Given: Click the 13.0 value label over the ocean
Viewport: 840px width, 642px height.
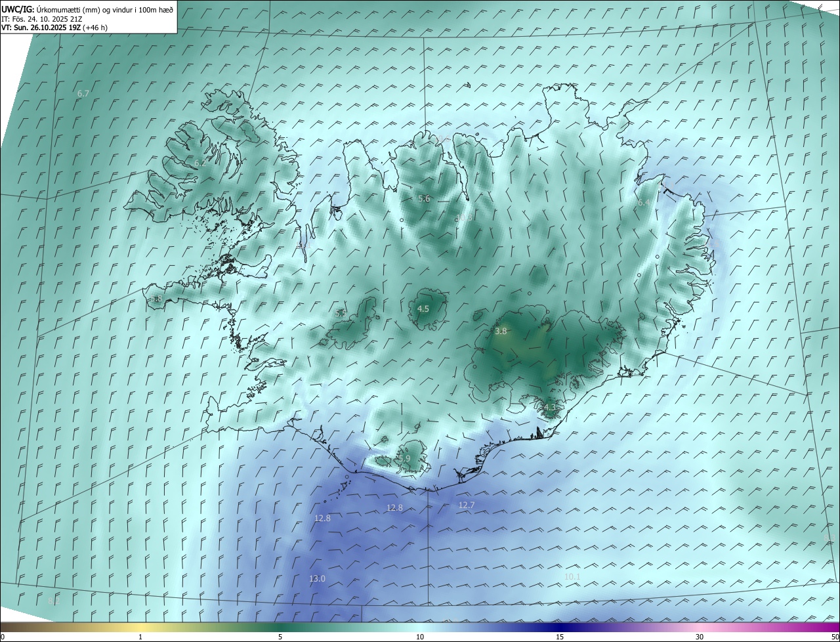Looking at the screenshot, I should [x=317, y=578].
